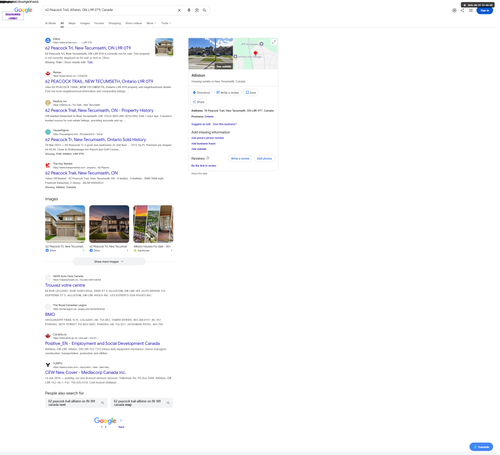Clear the search box with the X icon
The width and height of the screenshot is (500, 455).
click(179, 10)
